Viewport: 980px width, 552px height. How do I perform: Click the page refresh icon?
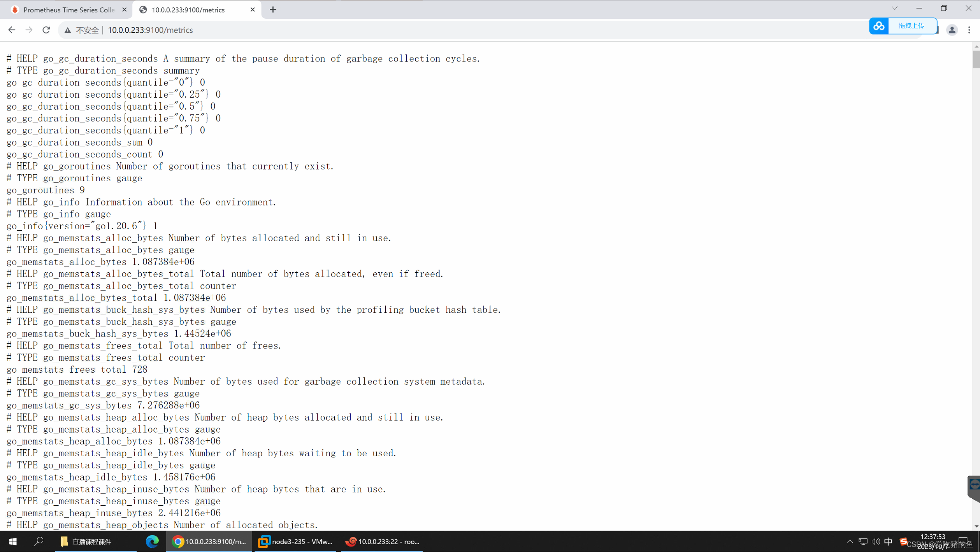(46, 30)
